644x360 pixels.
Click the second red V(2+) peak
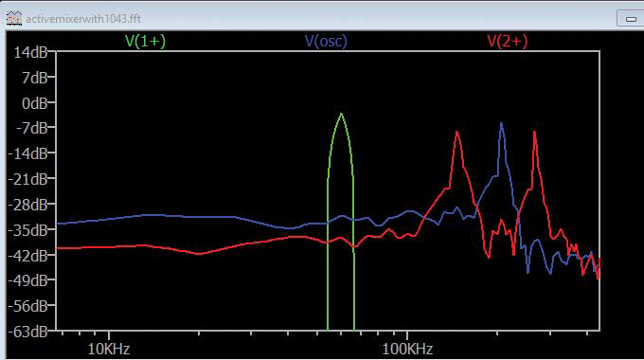click(x=534, y=132)
